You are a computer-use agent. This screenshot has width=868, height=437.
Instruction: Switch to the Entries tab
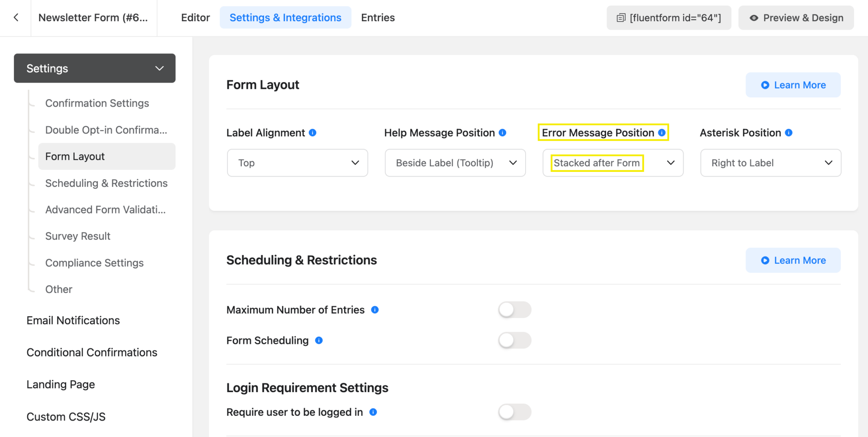coord(377,17)
